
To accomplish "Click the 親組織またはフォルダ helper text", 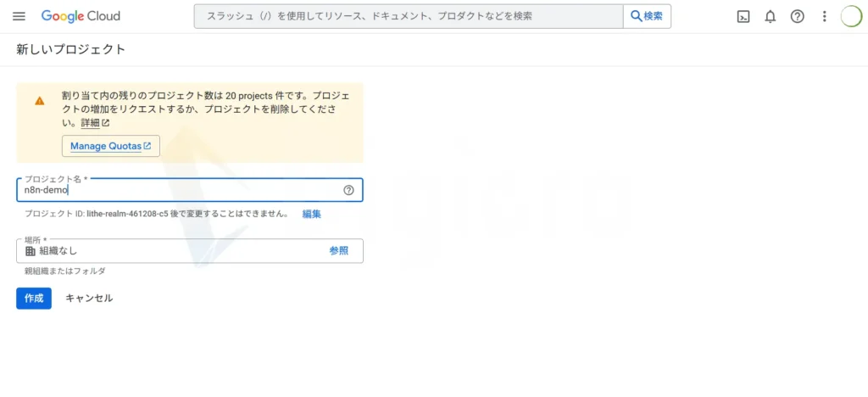I will [x=64, y=271].
